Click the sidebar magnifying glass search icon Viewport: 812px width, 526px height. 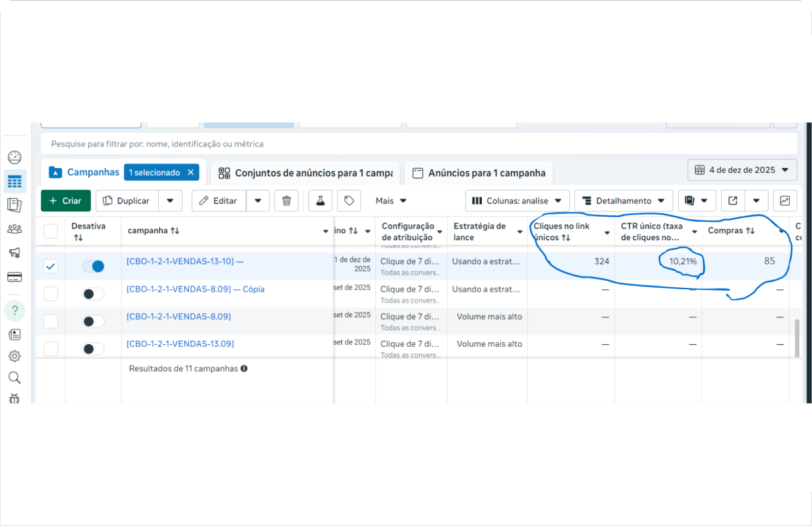[x=14, y=377]
